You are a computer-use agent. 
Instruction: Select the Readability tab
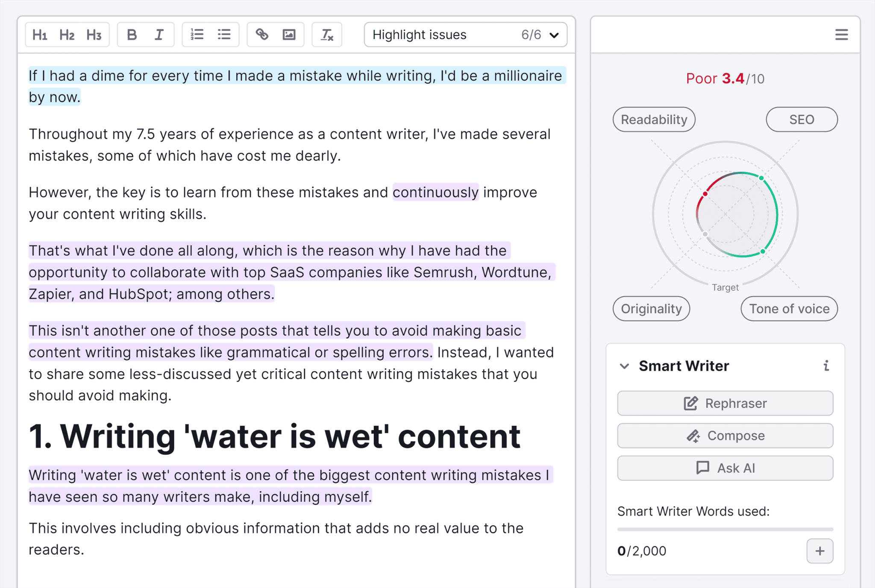[653, 120]
